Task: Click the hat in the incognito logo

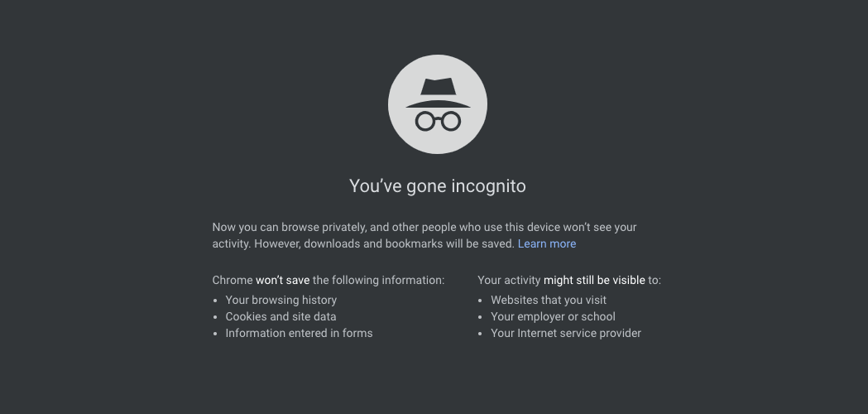Action: click(438, 93)
